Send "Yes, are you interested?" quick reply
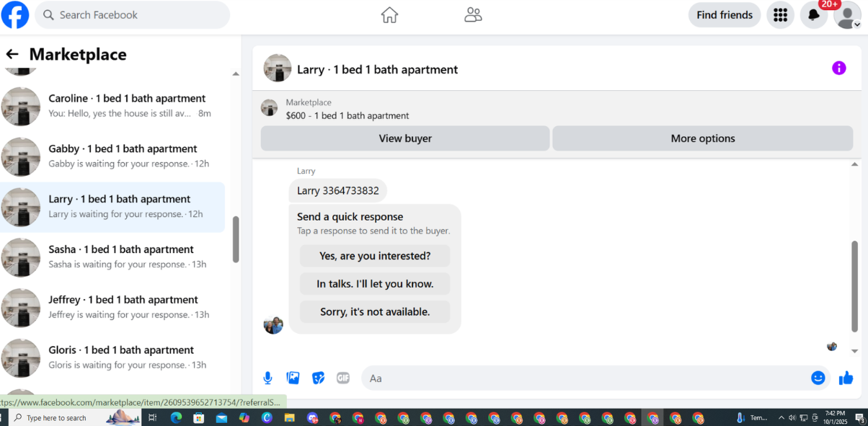Image resolution: width=868 pixels, height=426 pixels. pyautogui.click(x=375, y=256)
